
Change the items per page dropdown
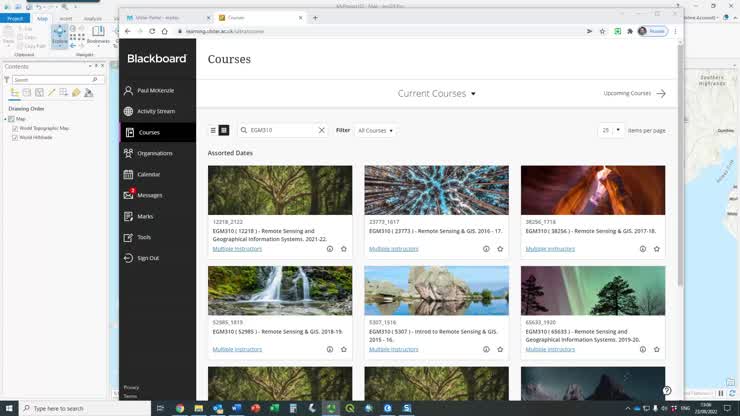(x=611, y=130)
